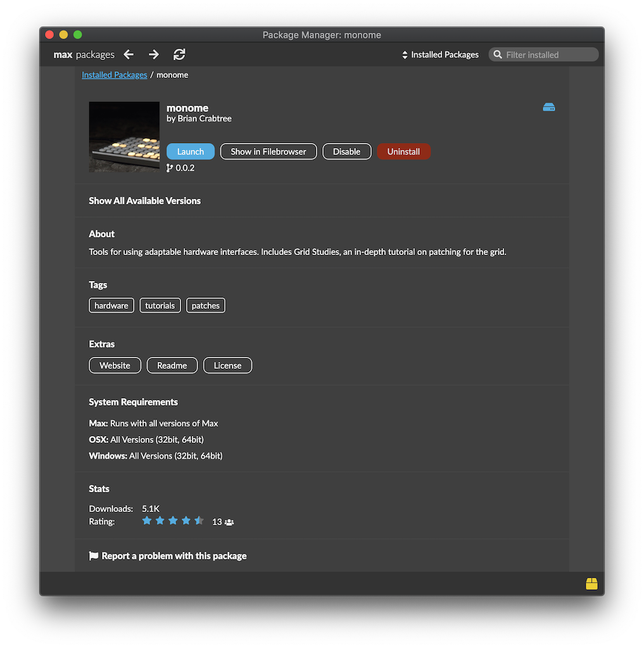Click the Downloads value 5.1K
Screen dimensions: 644x648
click(151, 509)
